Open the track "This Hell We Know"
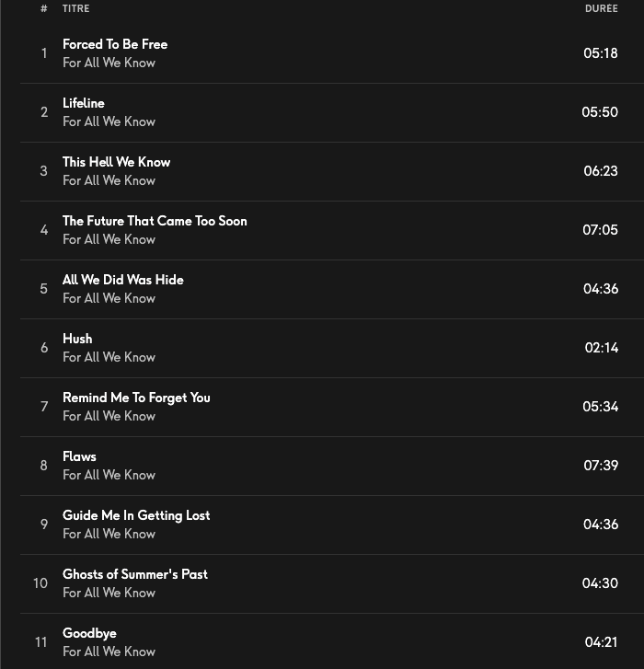The width and height of the screenshot is (644, 669). click(x=116, y=162)
